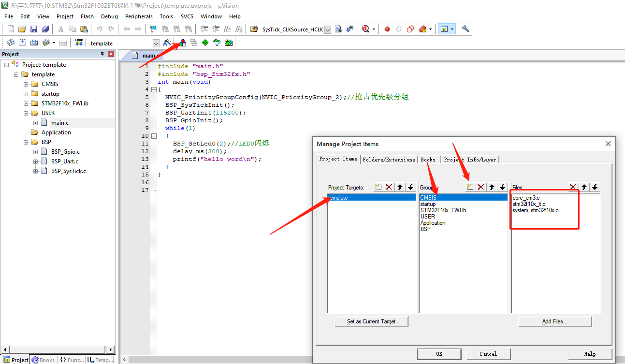
Task: Build target files
Action: [22, 43]
